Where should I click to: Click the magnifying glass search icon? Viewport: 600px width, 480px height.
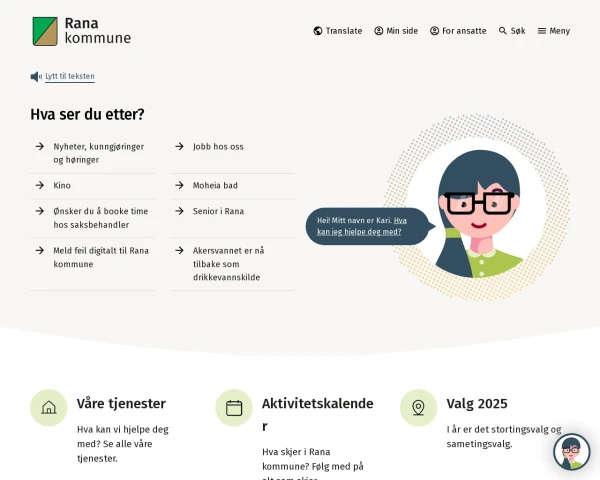502,31
